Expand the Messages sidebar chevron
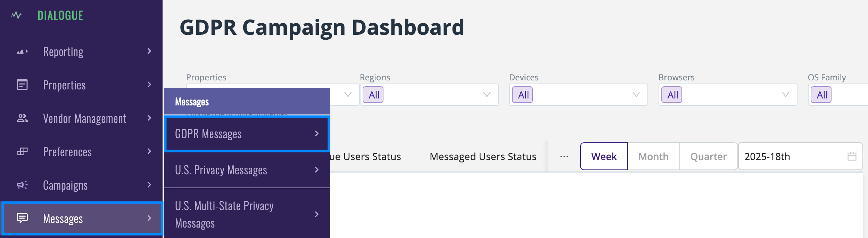 (x=149, y=218)
